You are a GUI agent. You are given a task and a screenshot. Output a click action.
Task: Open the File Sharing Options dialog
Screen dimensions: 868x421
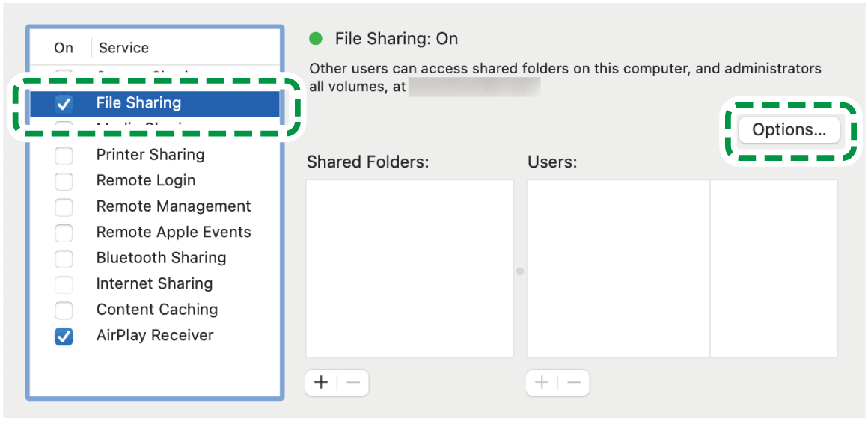tap(789, 130)
